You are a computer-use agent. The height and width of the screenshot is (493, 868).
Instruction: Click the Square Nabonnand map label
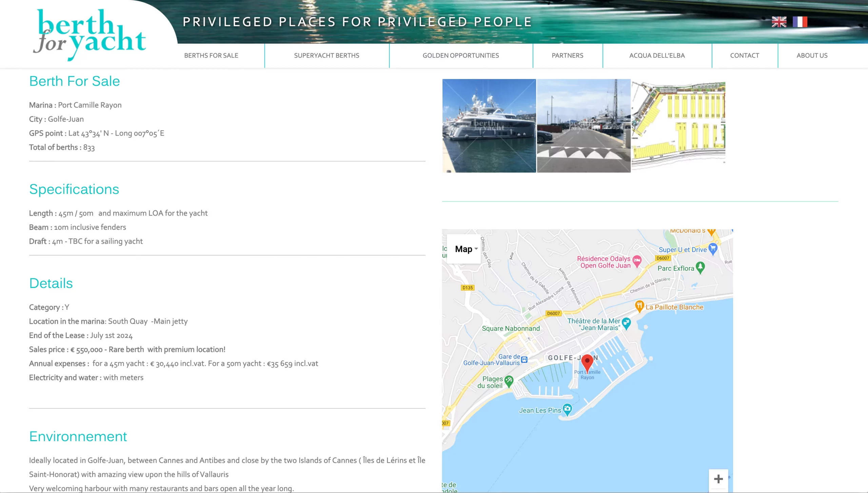511,328
